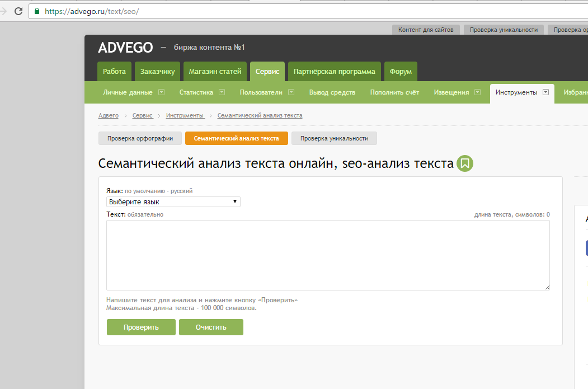This screenshot has height=389, width=588.
Task: Expand the Пользователи submenu arrow
Action: point(291,92)
